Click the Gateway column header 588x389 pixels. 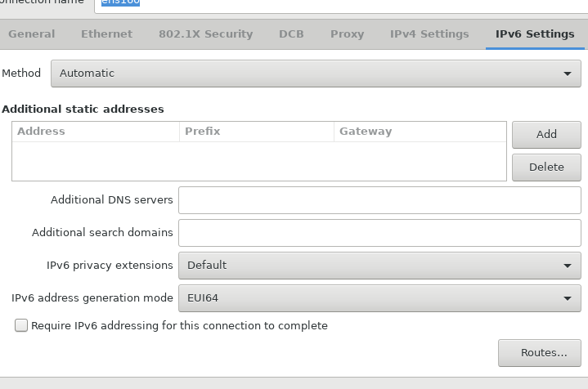click(420, 132)
